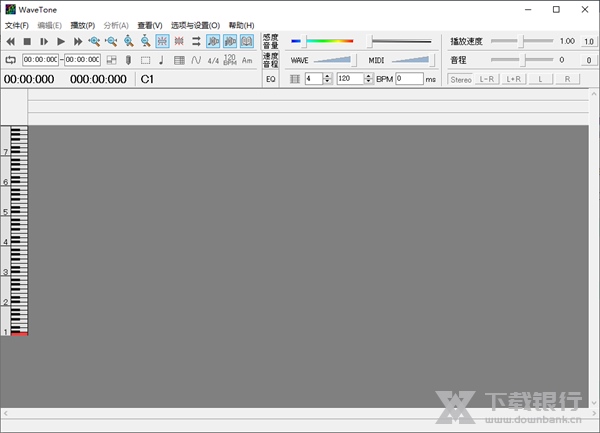
Task: Toggle the second blue note-speaker icon
Action: coord(230,41)
